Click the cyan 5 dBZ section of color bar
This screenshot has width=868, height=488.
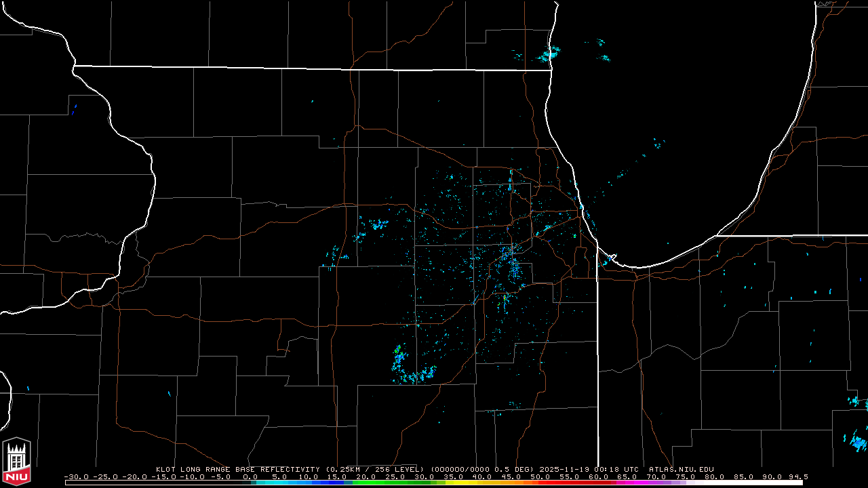[x=279, y=483]
